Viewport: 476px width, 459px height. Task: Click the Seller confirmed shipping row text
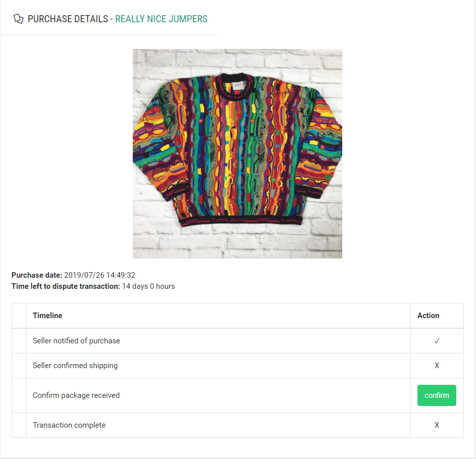75,366
